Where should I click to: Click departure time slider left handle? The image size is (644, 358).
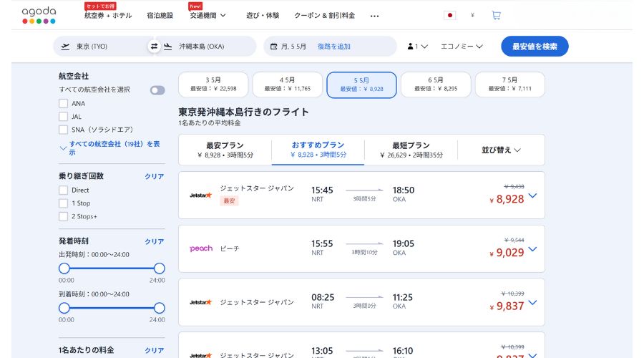[x=64, y=268]
